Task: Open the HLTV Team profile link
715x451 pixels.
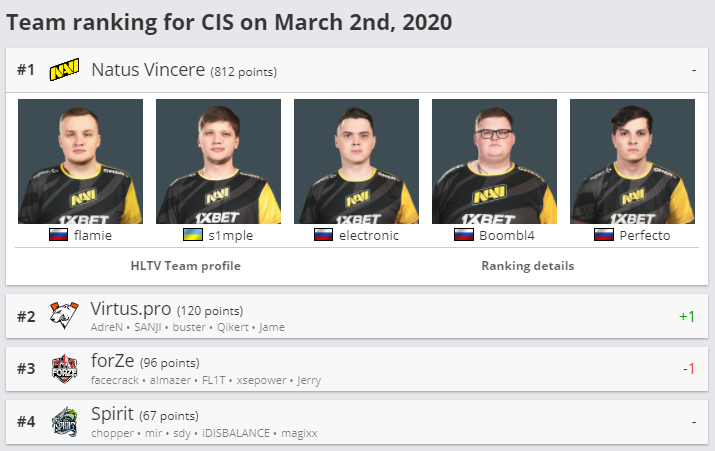Action: (186, 266)
